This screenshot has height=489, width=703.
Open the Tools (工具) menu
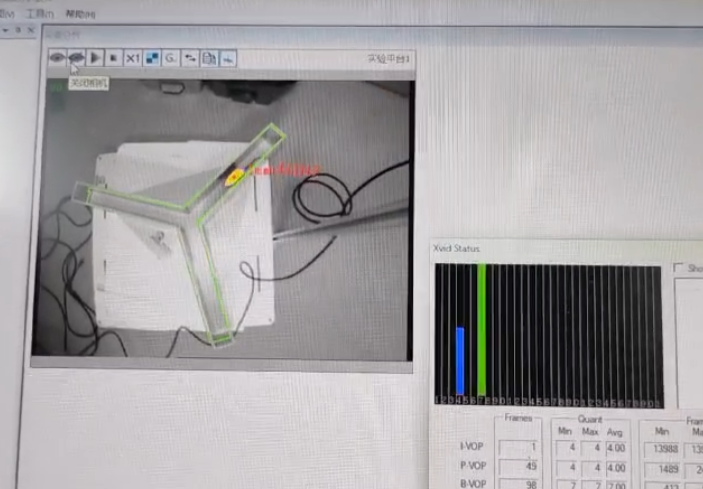point(41,13)
